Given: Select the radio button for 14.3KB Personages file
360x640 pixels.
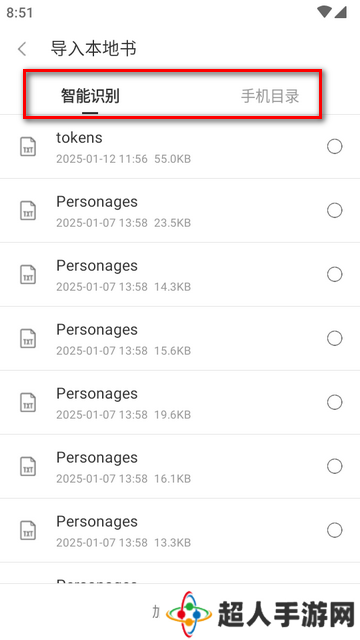Looking at the screenshot, I should (335, 274).
